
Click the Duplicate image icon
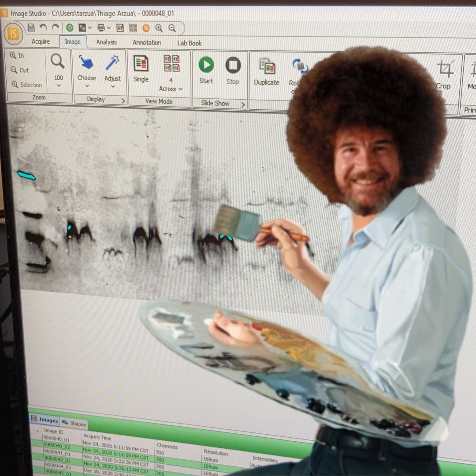(x=267, y=66)
